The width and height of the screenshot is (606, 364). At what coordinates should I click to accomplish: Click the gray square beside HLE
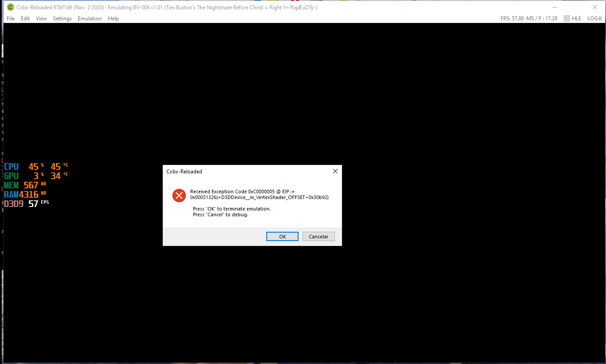(x=567, y=19)
